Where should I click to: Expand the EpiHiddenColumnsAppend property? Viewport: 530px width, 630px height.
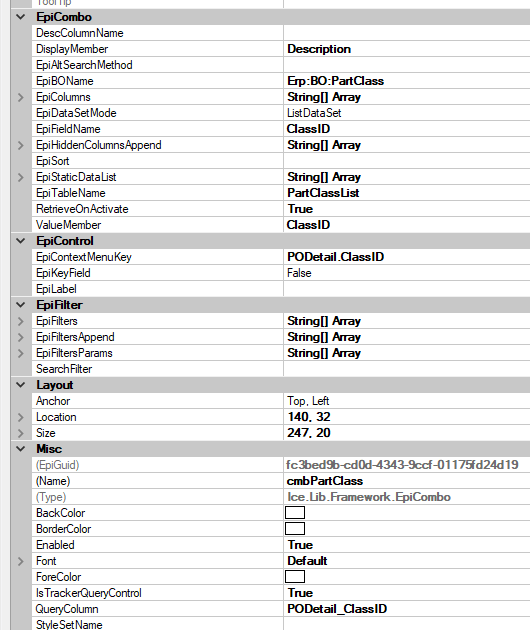(20, 145)
